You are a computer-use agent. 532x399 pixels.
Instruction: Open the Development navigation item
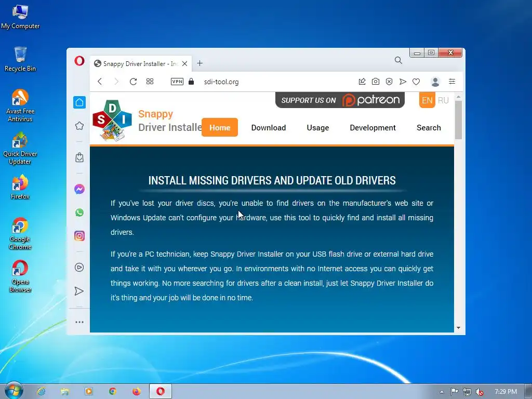(x=373, y=128)
